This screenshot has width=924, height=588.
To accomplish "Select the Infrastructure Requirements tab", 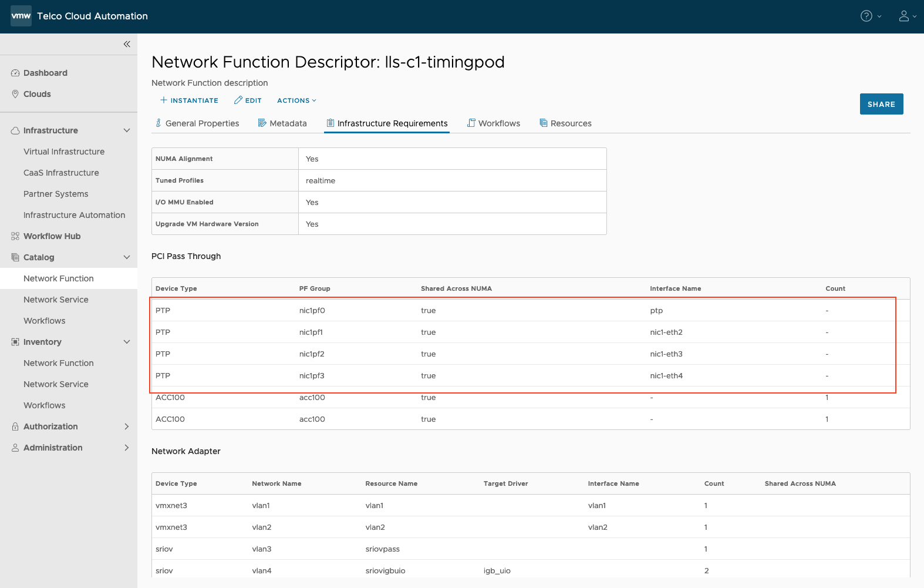I will pos(387,123).
